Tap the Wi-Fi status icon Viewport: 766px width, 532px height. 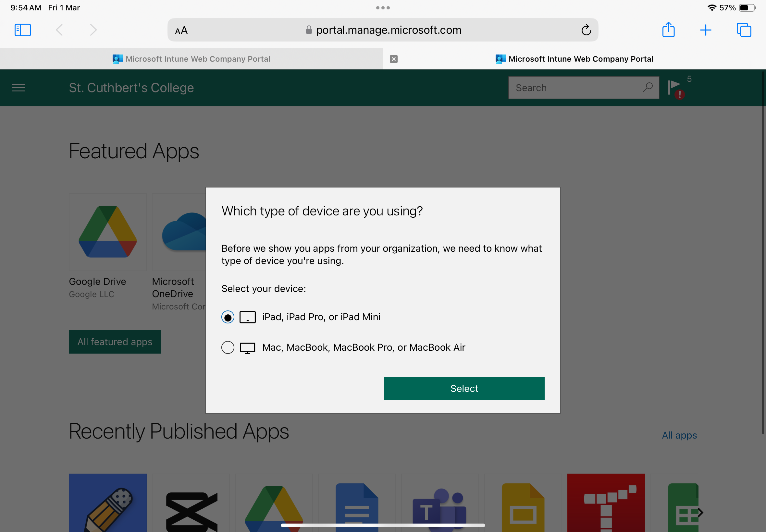coord(712,8)
